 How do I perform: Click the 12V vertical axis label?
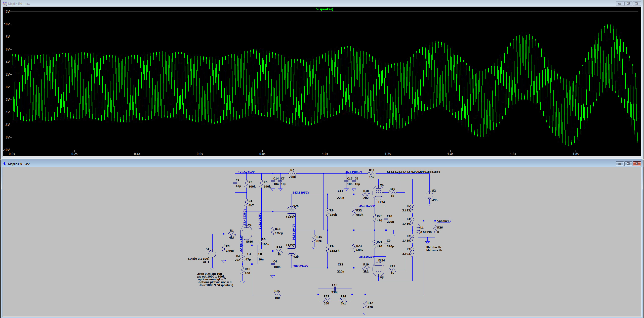[x=7, y=12]
